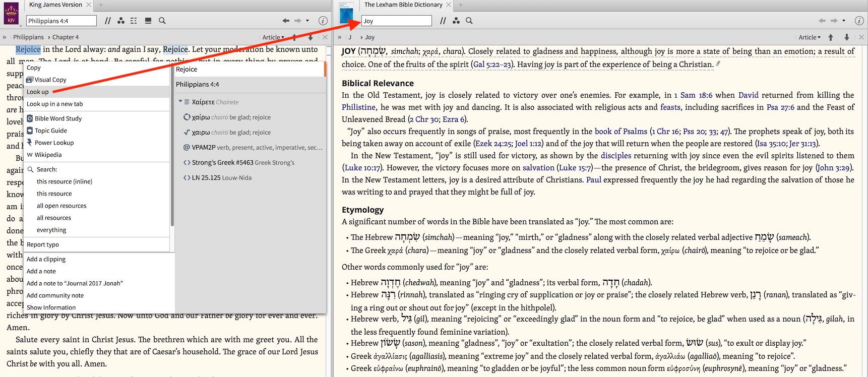Go to next article in Lexham Dictionary
This screenshot has height=377, width=868.
847,37
